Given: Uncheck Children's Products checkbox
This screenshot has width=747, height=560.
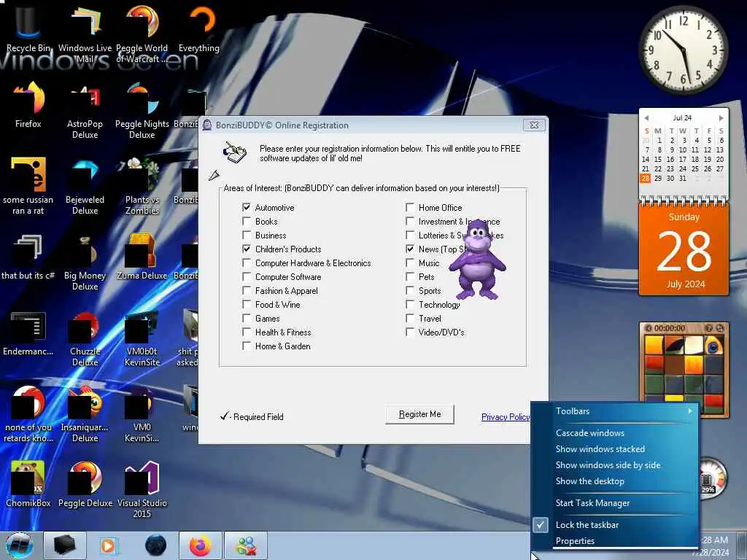Looking at the screenshot, I should click(247, 249).
